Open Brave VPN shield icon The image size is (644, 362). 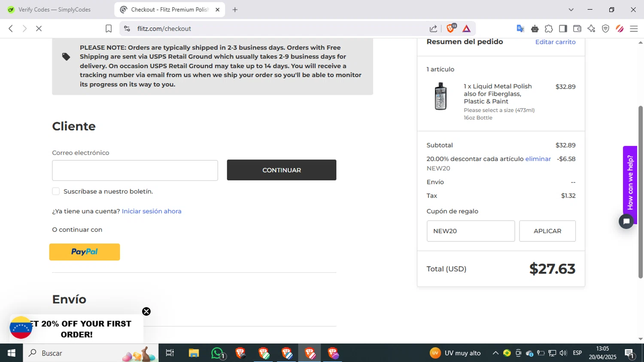coord(605,28)
